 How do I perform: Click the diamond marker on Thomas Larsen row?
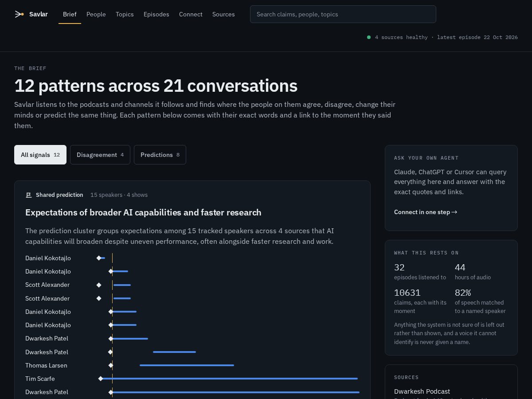(111, 365)
